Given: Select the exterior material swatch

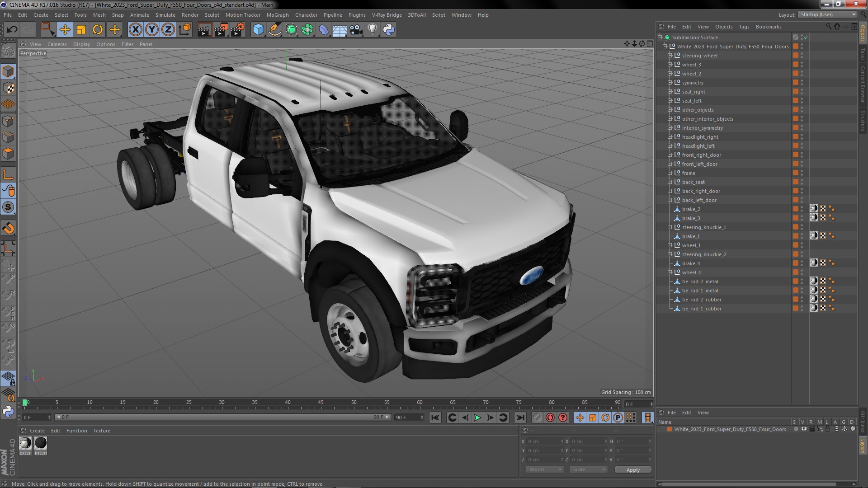Looking at the screenshot, I should (x=25, y=443).
